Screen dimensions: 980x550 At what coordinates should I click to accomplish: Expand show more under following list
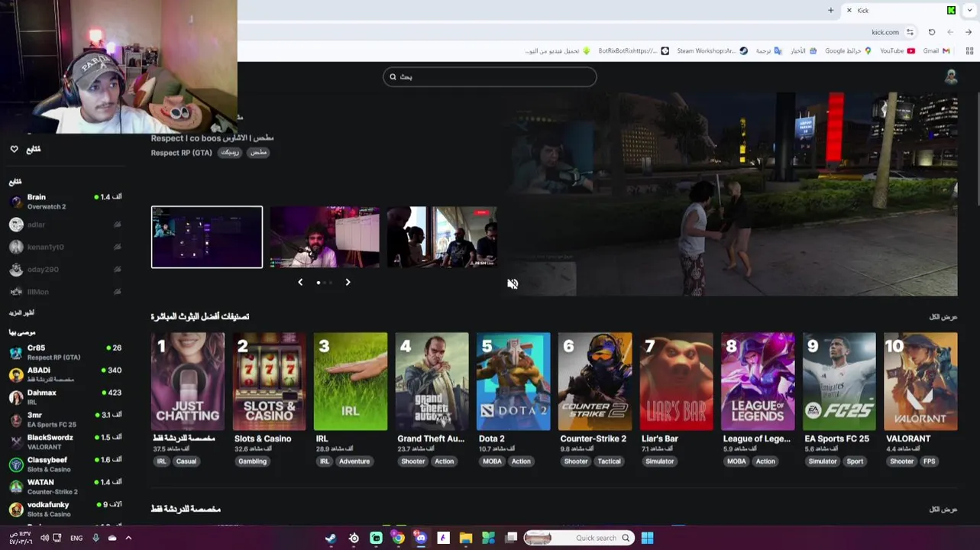click(x=21, y=312)
